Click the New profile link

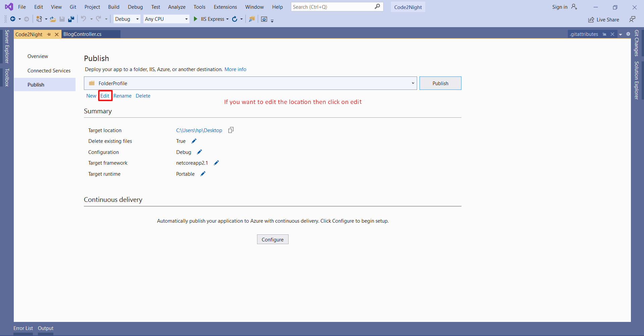tap(91, 96)
